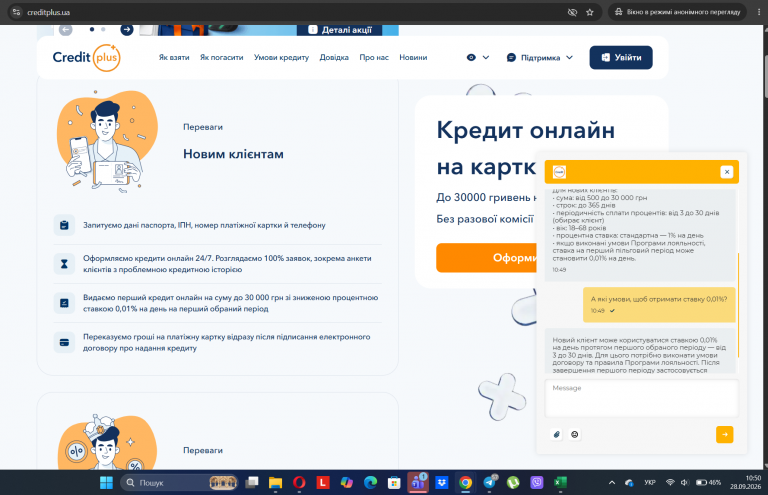Viewport: 768px width, 495px height.
Task: Open Excel from taskbar
Action: [x=560, y=483]
